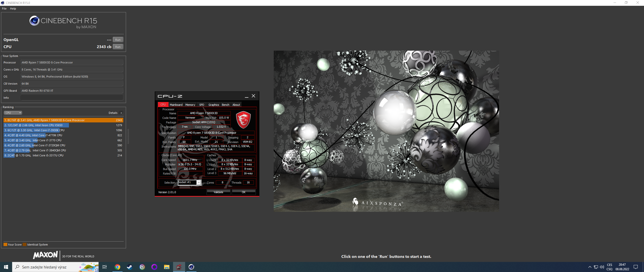Screen dimensions: 644x272
Task: Switch to the Mainboard tab in CPU-Z
Action: click(176, 105)
